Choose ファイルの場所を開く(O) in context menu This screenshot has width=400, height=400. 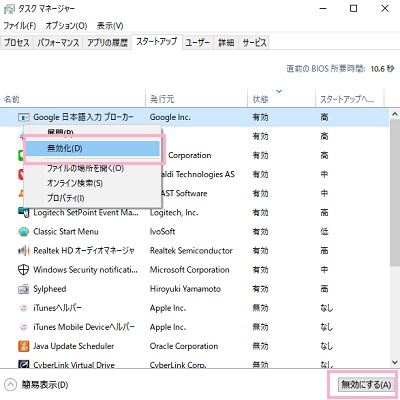pyautogui.click(x=85, y=168)
